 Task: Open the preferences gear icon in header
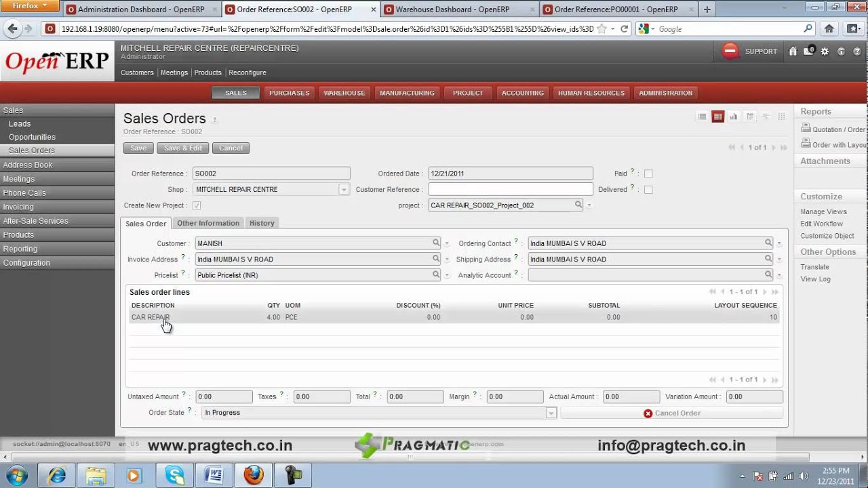[825, 52]
